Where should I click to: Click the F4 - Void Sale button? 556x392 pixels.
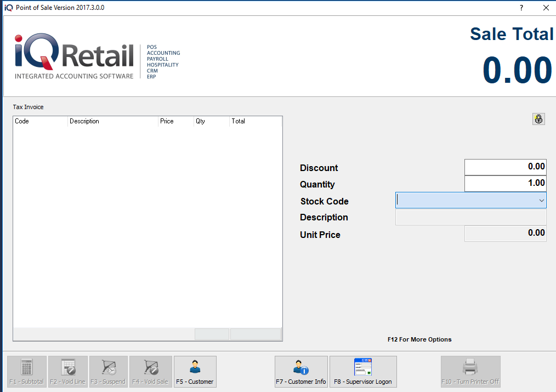(149, 372)
